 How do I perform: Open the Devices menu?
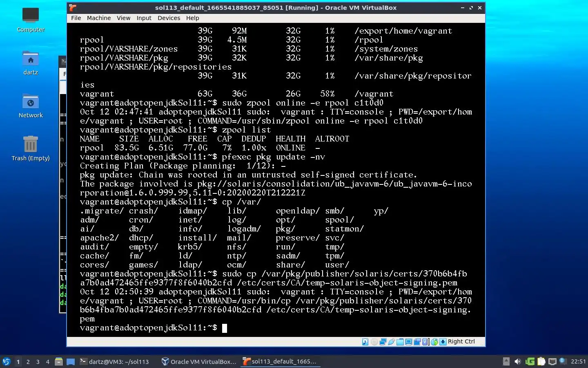pos(169,18)
